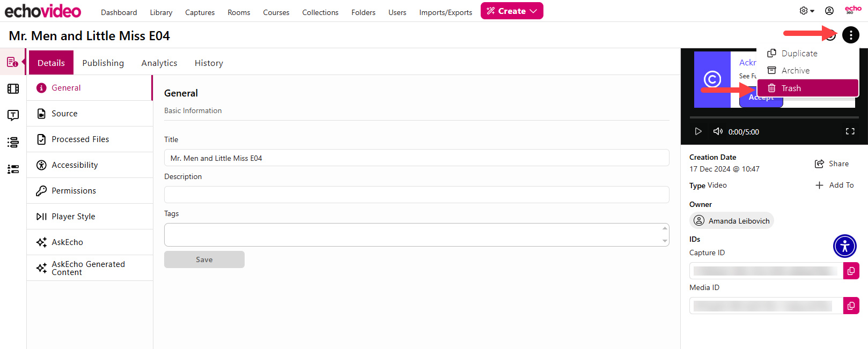The width and height of the screenshot is (868, 349).
Task: Share this video
Action: click(x=832, y=164)
